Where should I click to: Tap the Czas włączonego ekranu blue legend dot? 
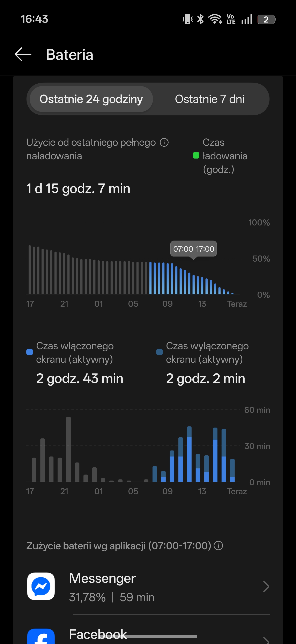pos(30,352)
